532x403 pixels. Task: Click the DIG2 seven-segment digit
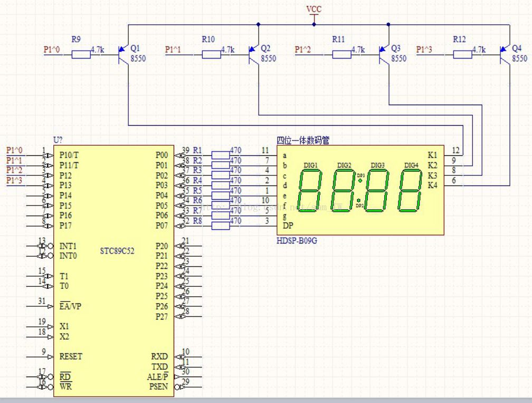pyautogui.click(x=344, y=191)
